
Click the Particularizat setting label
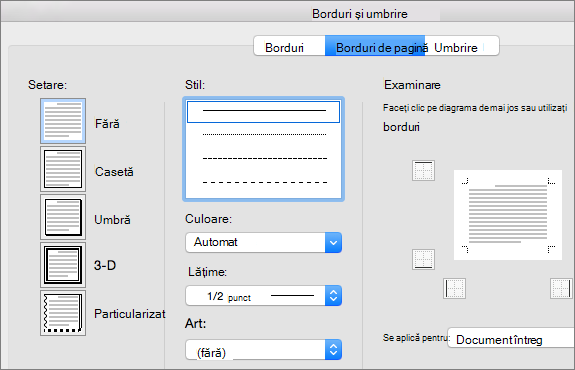pos(130,314)
